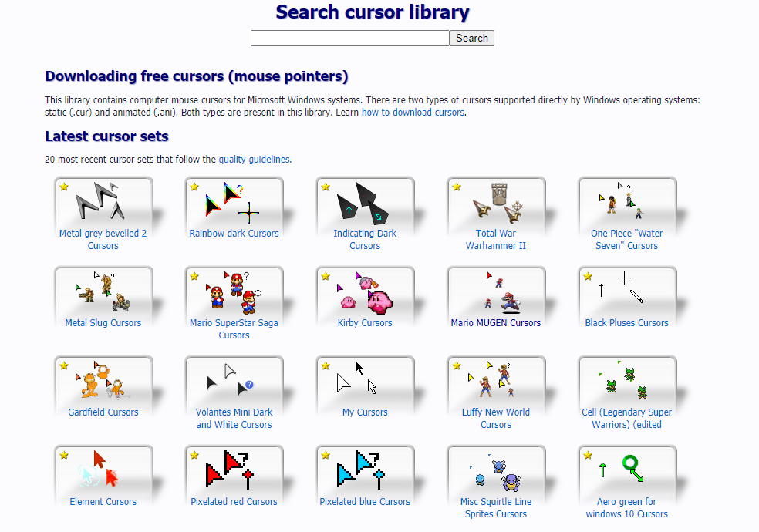Click the star icon on Kirby Cursors
759x532 pixels.
pos(326,276)
